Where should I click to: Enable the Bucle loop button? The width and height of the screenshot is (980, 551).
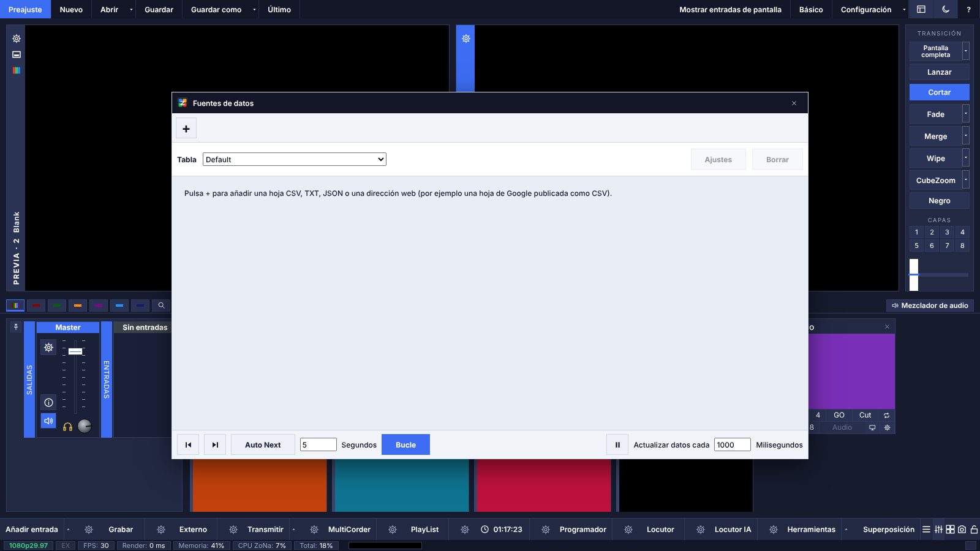click(405, 445)
